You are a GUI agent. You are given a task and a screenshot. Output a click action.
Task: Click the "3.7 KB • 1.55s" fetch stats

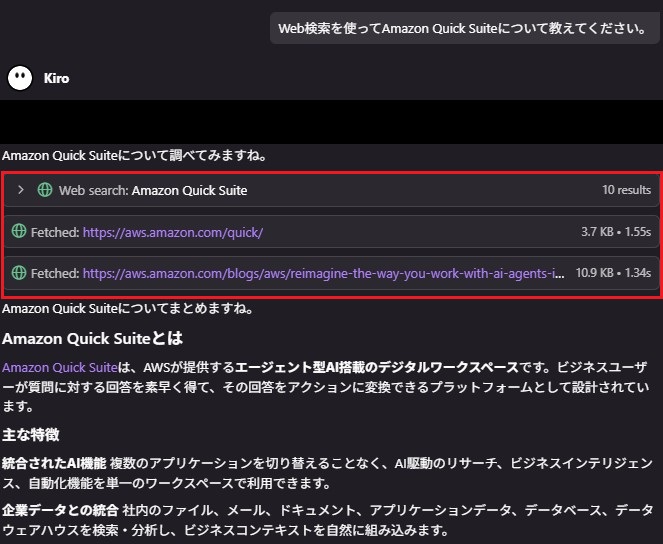[x=616, y=232]
